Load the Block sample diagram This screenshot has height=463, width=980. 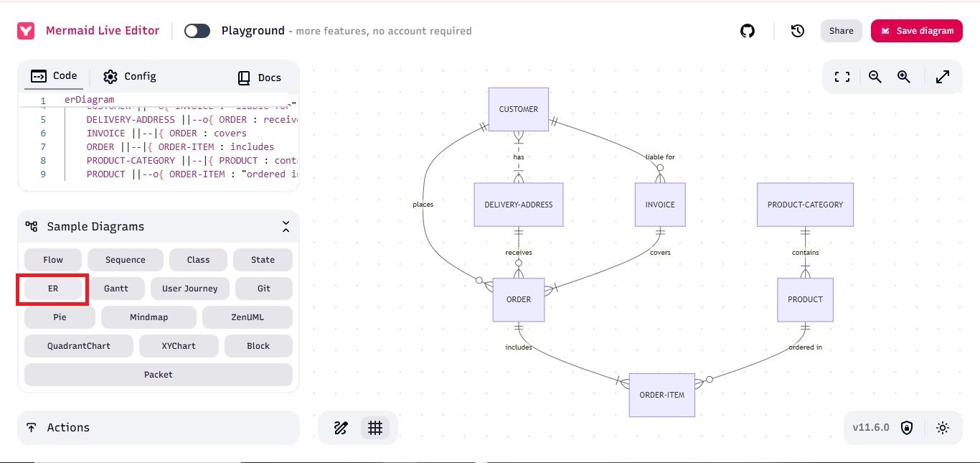[258, 346]
